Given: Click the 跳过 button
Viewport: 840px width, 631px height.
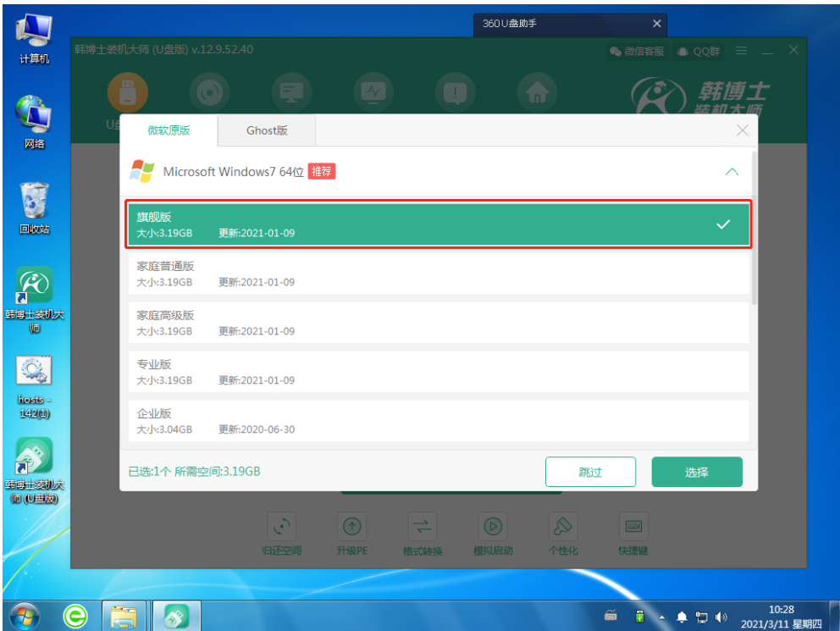Looking at the screenshot, I should 590,472.
